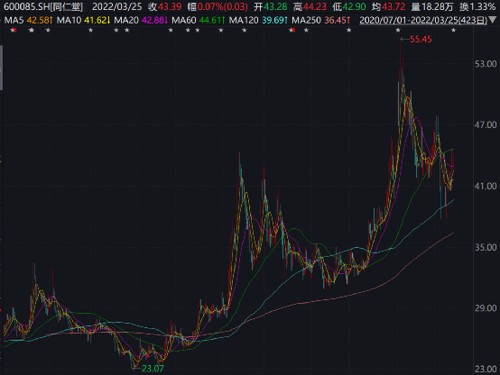Toggle the MA250 moving average label

click(306, 20)
